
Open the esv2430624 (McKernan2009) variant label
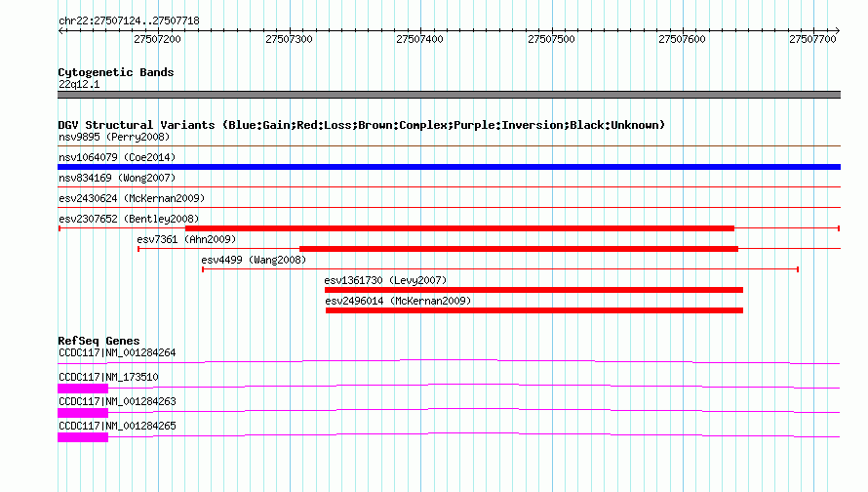tap(132, 198)
